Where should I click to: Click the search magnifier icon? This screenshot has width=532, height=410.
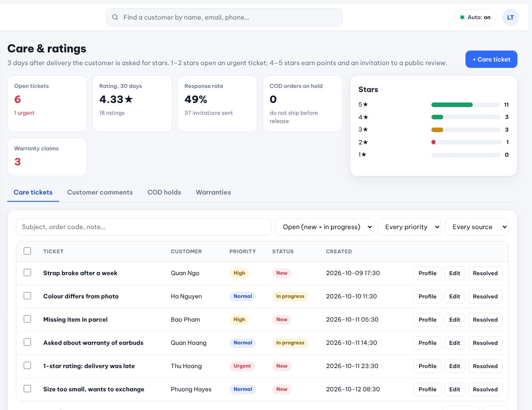(x=115, y=17)
